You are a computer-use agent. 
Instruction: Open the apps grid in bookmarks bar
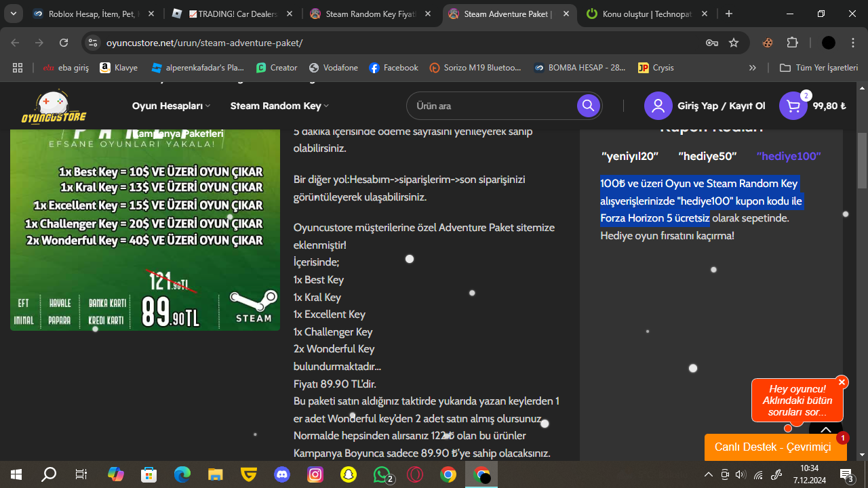tap(18, 68)
